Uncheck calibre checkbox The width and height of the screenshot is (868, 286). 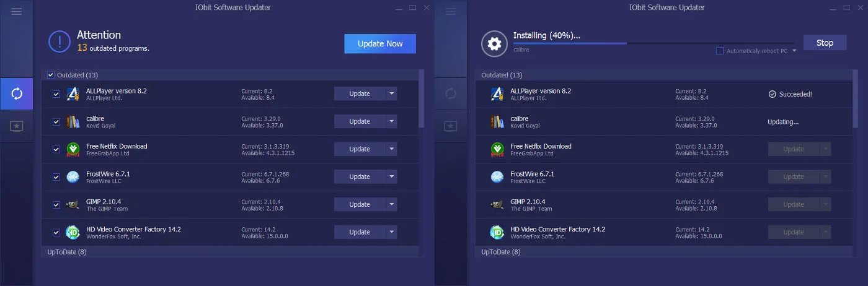point(56,122)
